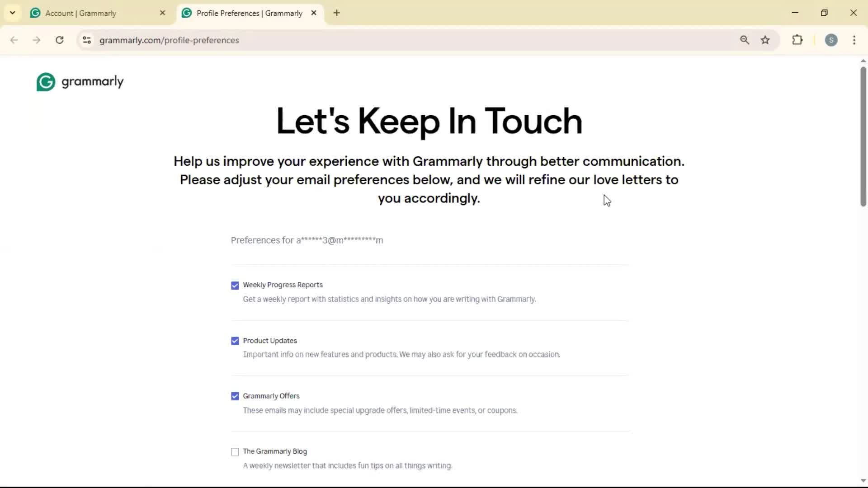This screenshot has width=868, height=488.
Task: Open the site information icon in address bar
Action: pyautogui.click(x=87, y=40)
